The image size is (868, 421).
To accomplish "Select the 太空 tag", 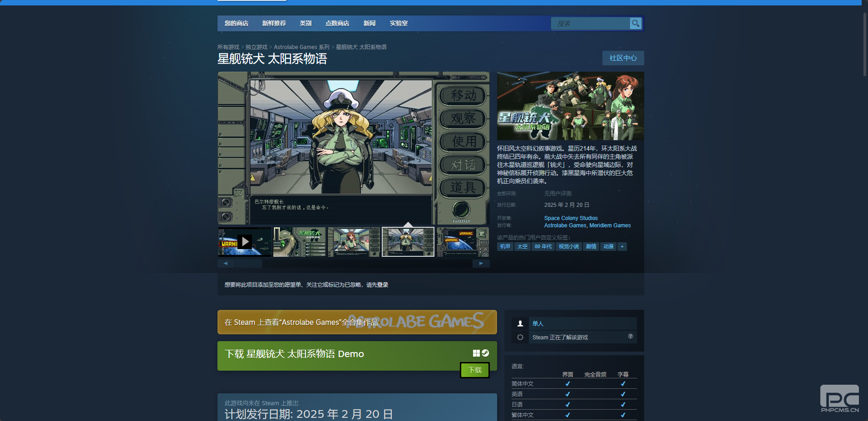I will [523, 246].
